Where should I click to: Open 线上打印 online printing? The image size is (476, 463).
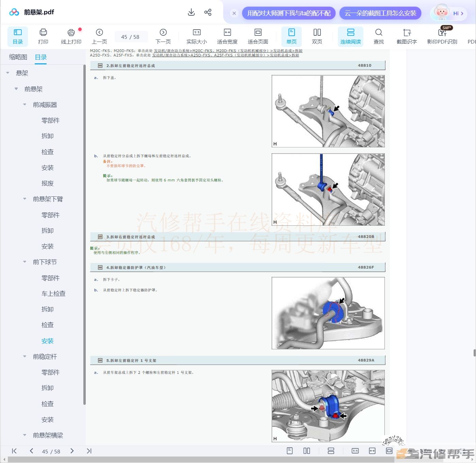(71, 36)
